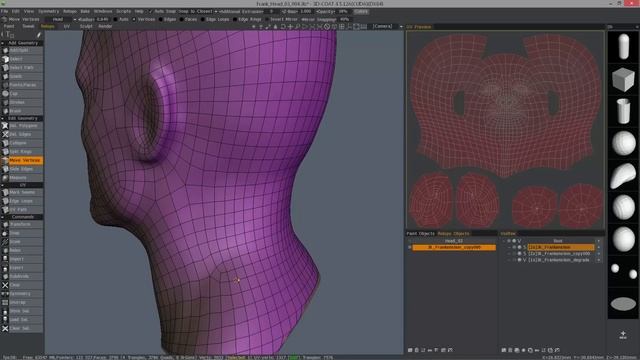Select the cylinder primitive thumbnail
Viewport: 640px width, 360px height.
pos(623,111)
